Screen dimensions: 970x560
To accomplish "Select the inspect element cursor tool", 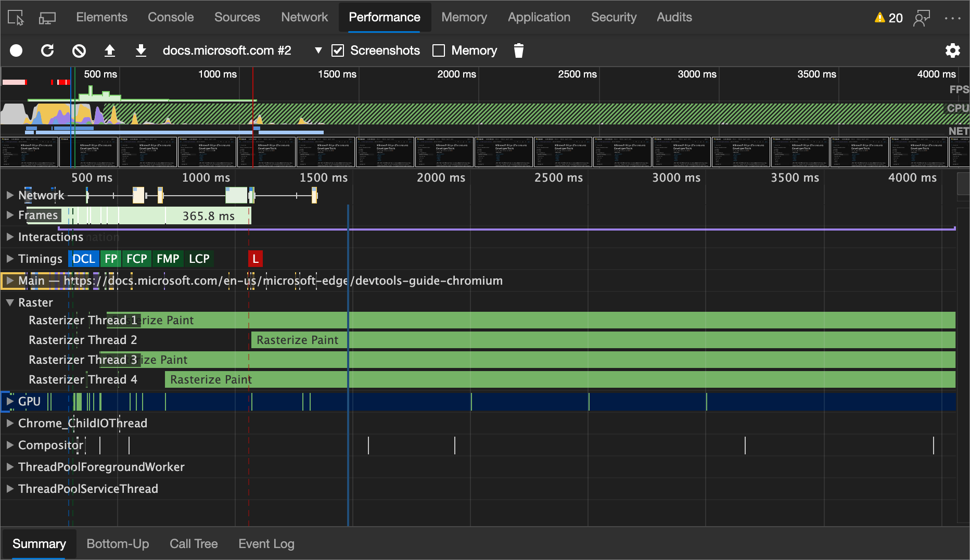I will click(x=16, y=17).
